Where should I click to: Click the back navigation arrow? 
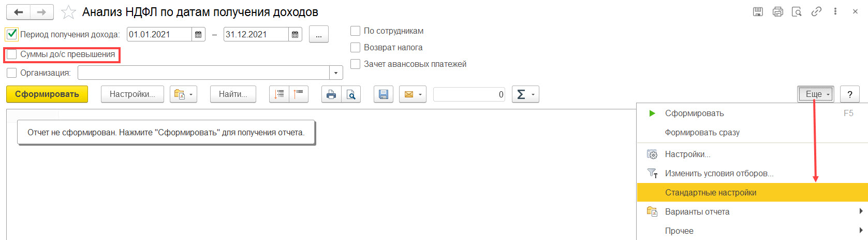(x=19, y=12)
